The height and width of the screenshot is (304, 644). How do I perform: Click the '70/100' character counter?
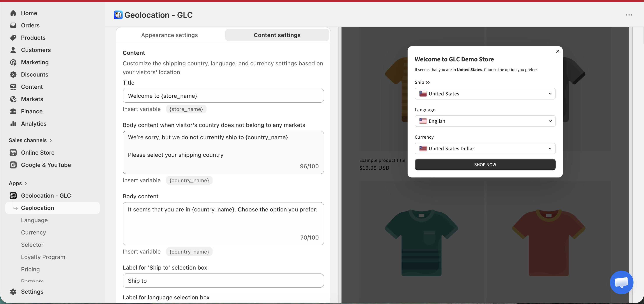(x=310, y=237)
